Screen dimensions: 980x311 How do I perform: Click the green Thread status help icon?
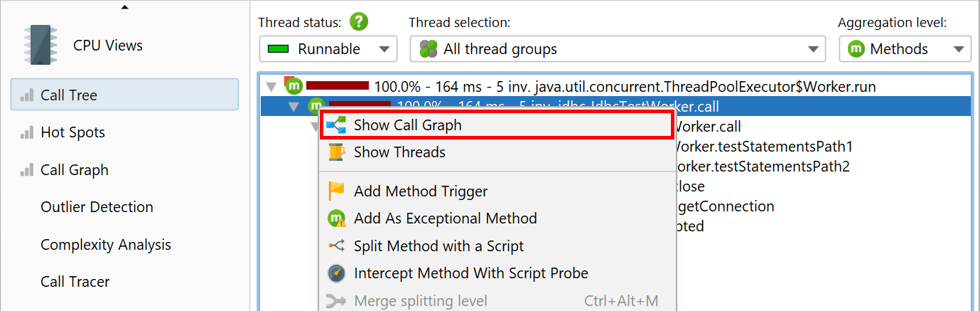pyautogui.click(x=359, y=22)
